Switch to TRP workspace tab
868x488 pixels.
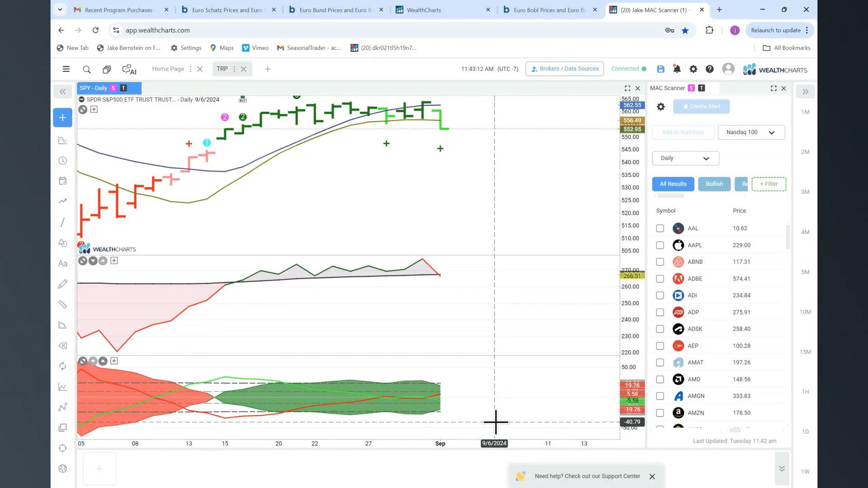222,69
